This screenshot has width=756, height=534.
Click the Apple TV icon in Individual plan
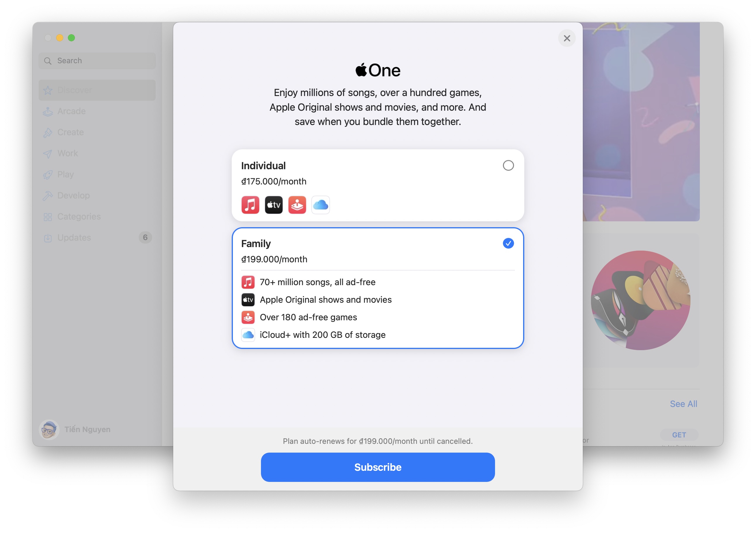pyautogui.click(x=273, y=205)
